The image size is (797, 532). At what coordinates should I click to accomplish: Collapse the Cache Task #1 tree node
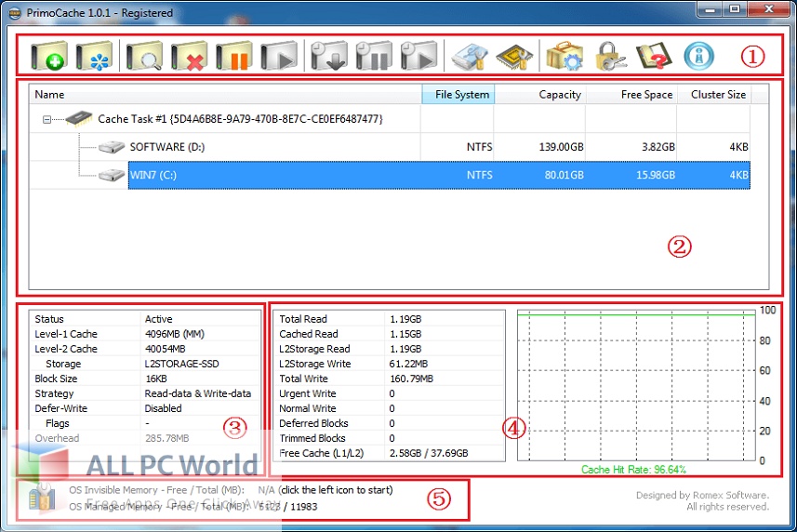(47, 119)
